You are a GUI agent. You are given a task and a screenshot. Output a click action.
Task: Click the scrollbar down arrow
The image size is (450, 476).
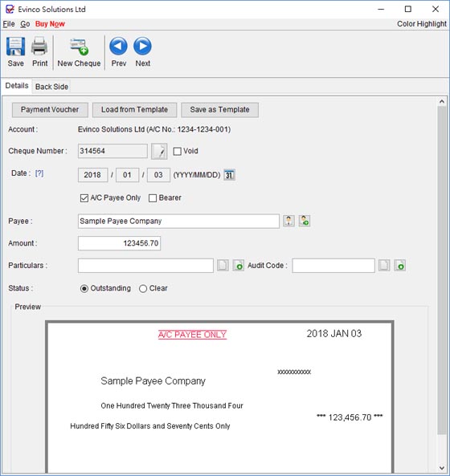(442, 468)
